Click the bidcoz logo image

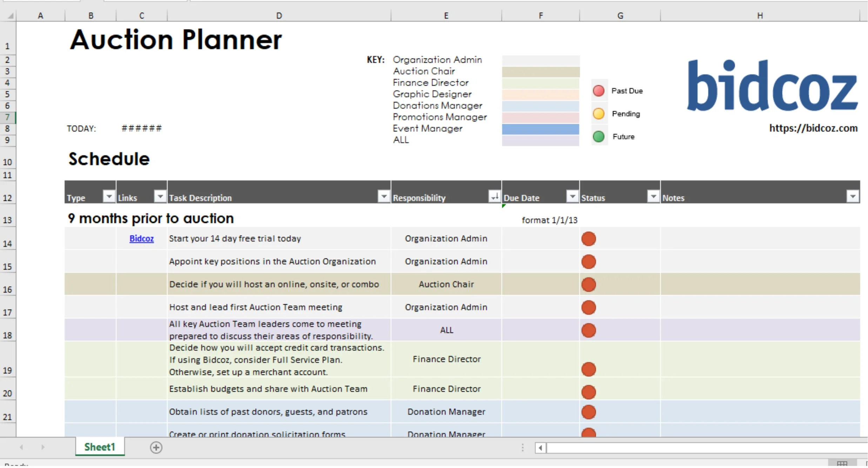772,86
